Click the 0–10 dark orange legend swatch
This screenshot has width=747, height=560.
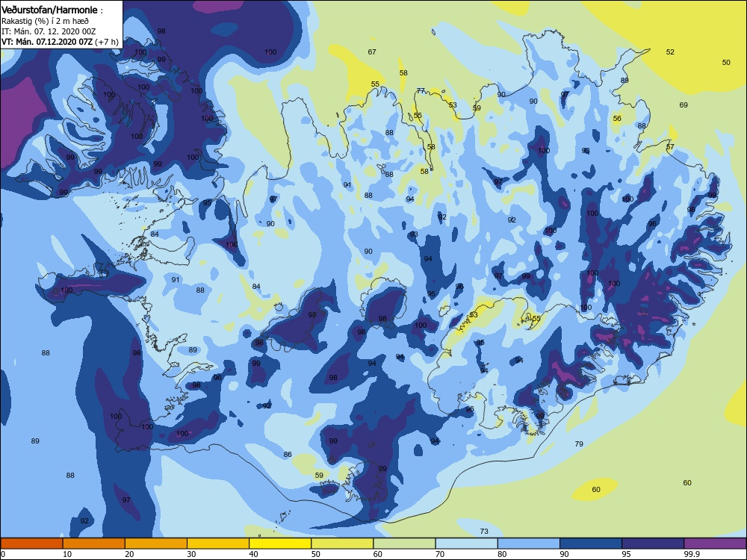coord(31,544)
